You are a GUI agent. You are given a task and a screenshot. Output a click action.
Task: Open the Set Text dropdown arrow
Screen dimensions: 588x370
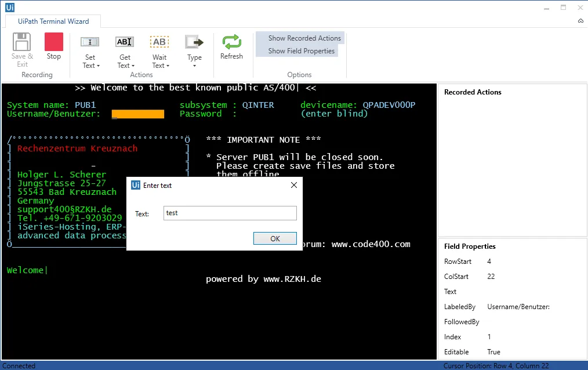click(x=98, y=66)
